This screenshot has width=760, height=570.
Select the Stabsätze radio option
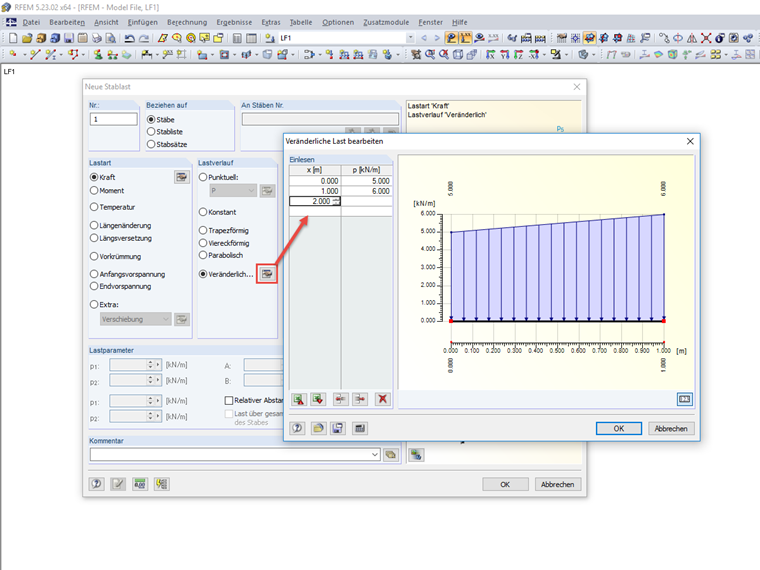coord(151,144)
